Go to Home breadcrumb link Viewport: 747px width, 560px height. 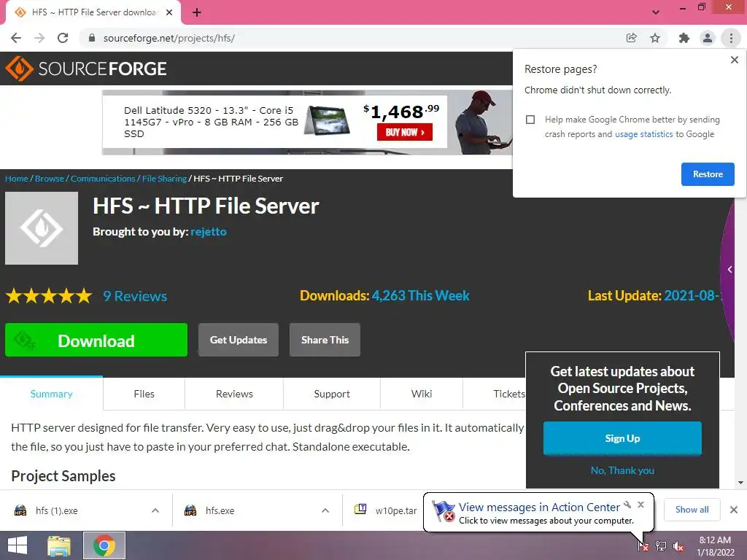tap(17, 179)
